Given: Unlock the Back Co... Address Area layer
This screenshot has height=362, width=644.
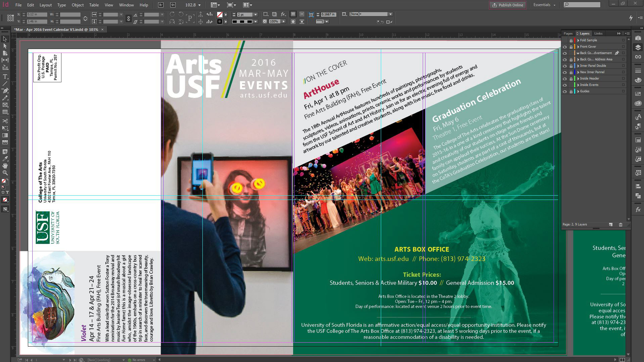Looking at the screenshot, I should pyautogui.click(x=571, y=59).
